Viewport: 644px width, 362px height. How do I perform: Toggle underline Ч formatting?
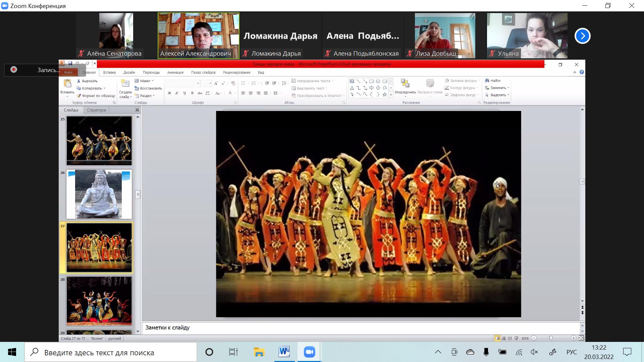click(184, 93)
